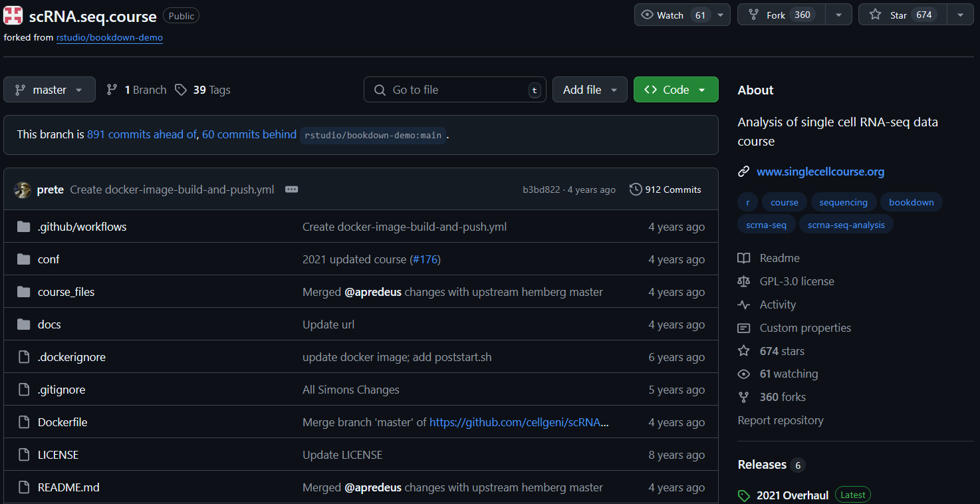Click the file icon for .dockerignore
The width and height of the screenshot is (980, 504).
click(24, 357)
